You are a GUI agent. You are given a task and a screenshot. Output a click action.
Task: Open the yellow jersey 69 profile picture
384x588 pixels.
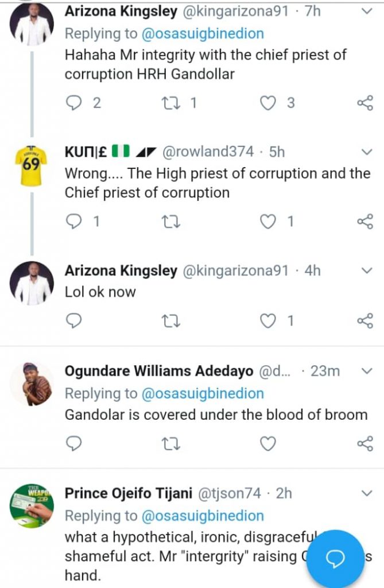tap(30, 167)
